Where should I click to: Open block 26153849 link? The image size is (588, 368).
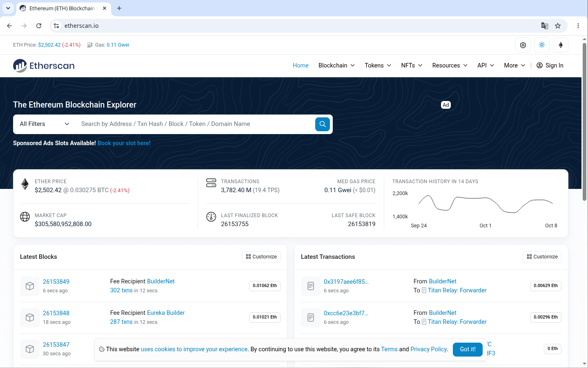click(x=56, y=282)
